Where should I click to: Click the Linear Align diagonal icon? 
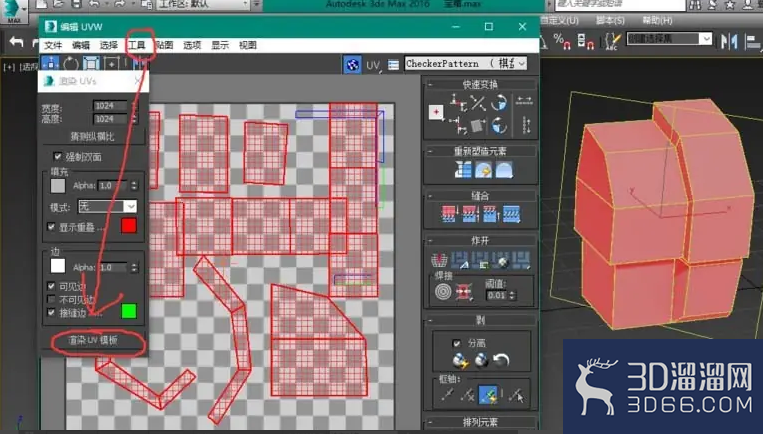478,103
